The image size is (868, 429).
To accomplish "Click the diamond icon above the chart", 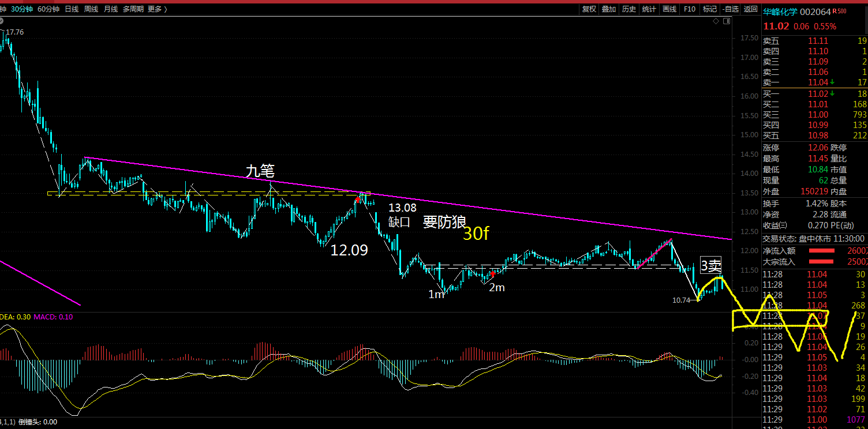I will 716,21.
